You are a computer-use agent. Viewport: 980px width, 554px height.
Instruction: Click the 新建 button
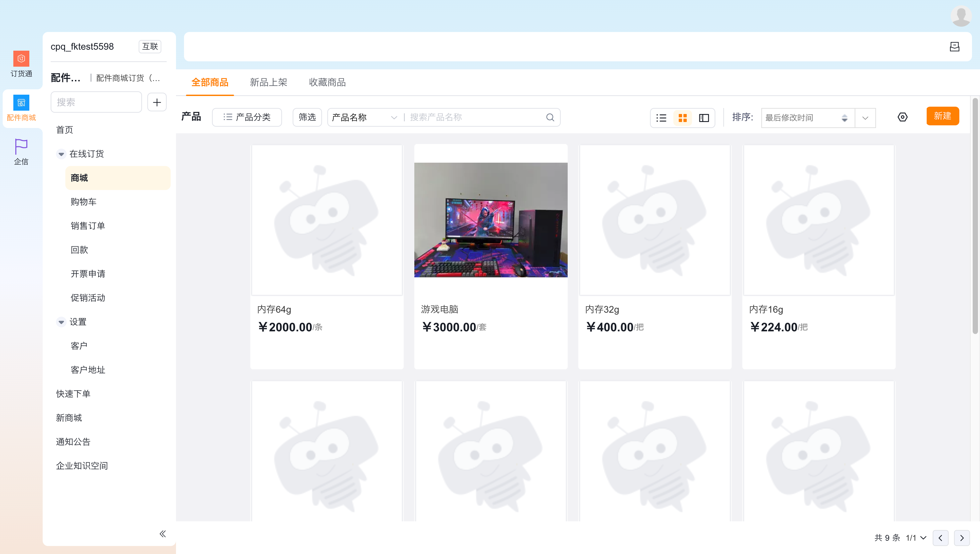pos(942,116)
